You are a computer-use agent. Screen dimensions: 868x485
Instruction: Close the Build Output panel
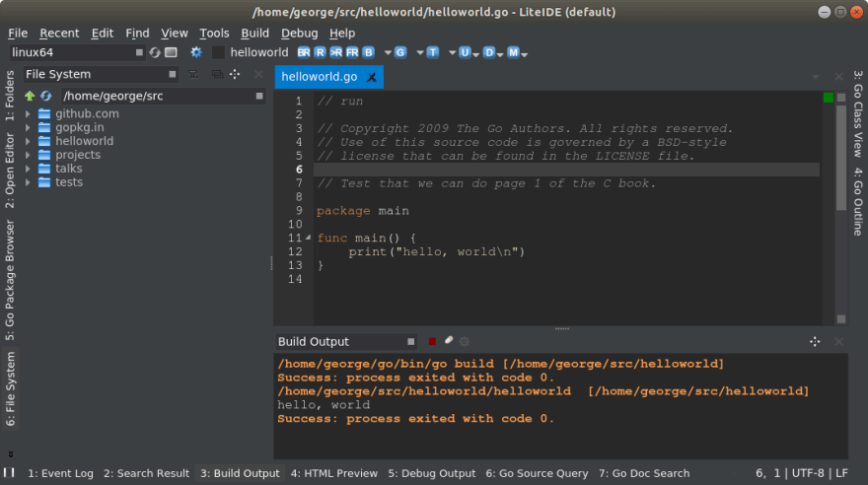tap(838, 342)
